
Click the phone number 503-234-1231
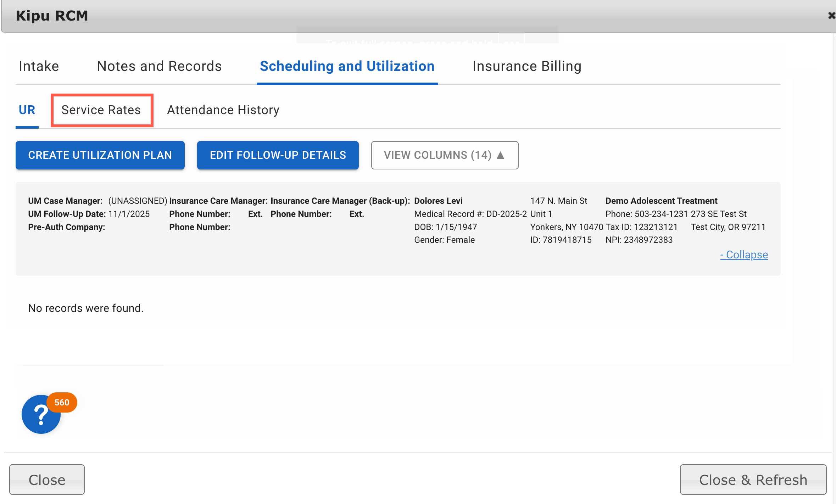click(x=662, y=214)
